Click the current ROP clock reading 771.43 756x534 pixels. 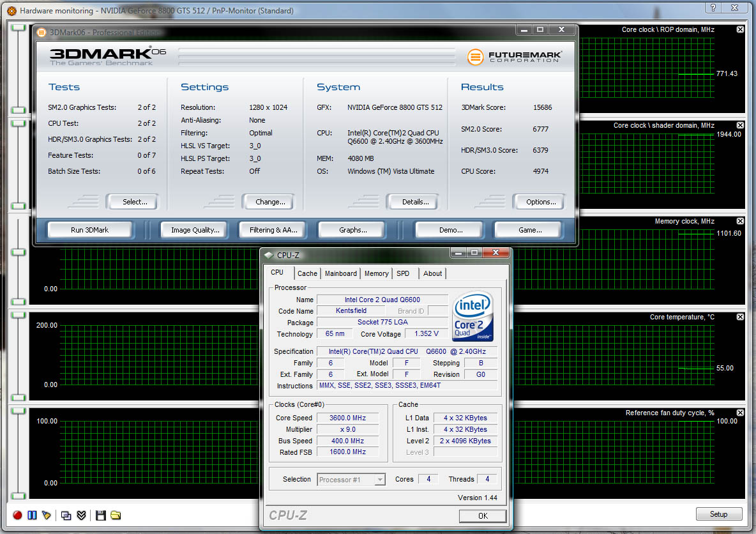[x=727, y=74]
